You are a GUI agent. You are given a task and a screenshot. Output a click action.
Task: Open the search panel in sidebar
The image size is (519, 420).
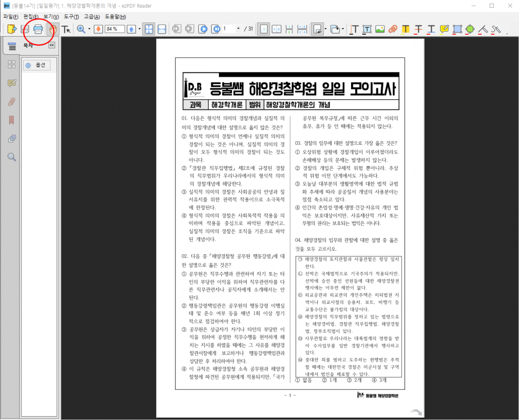11,157
